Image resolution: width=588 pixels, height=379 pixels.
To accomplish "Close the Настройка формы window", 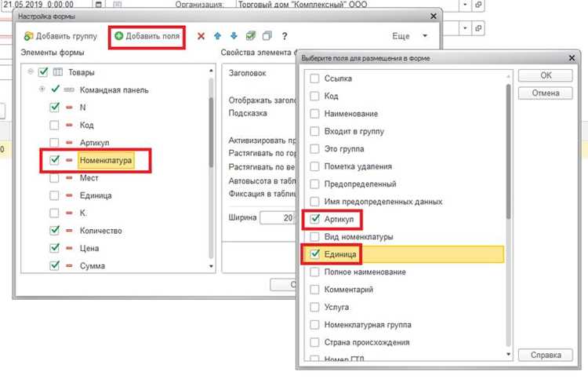I will (433, 16).
